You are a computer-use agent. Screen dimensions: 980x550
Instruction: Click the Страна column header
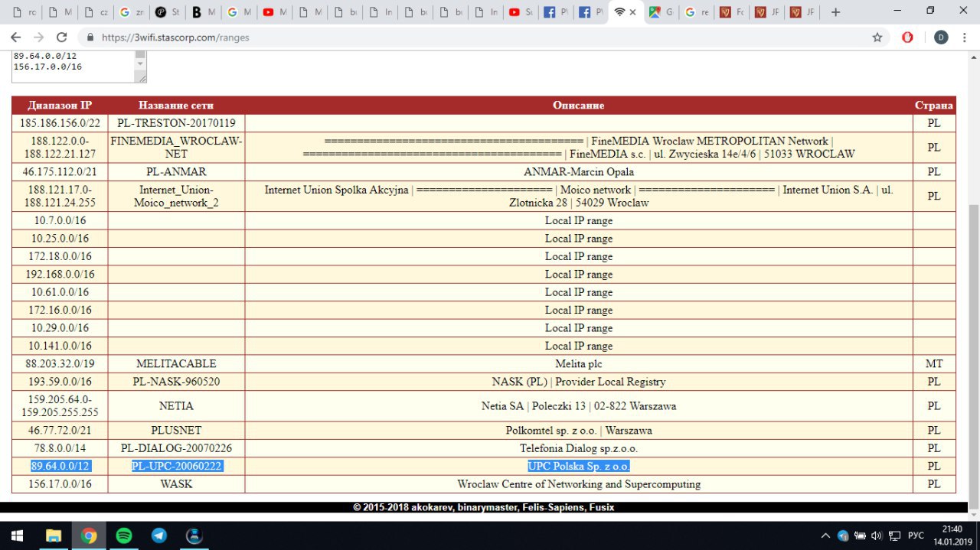point(934,106)
